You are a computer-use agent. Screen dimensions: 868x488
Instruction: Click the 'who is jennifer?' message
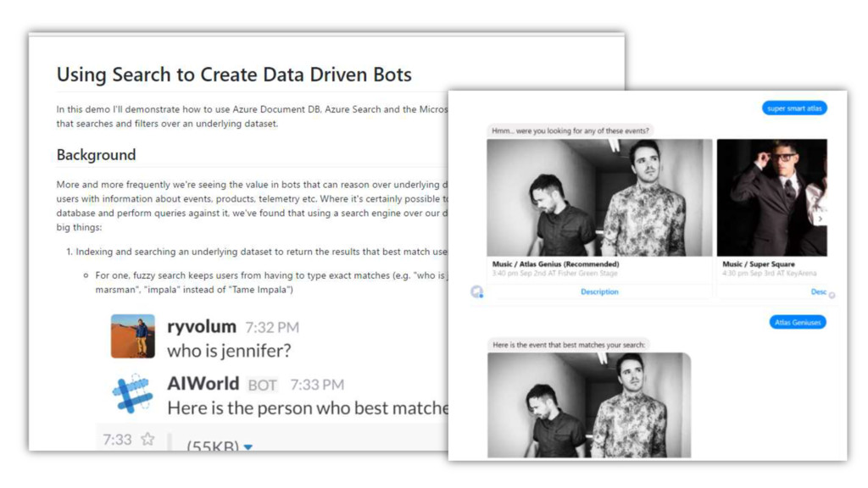click(229, 351)
